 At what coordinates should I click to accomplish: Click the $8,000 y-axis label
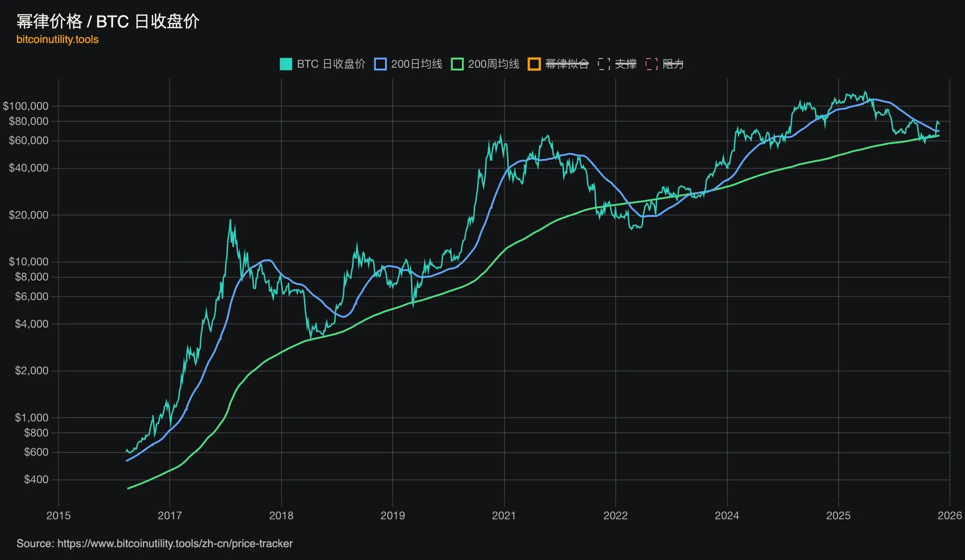click(32, 277)
